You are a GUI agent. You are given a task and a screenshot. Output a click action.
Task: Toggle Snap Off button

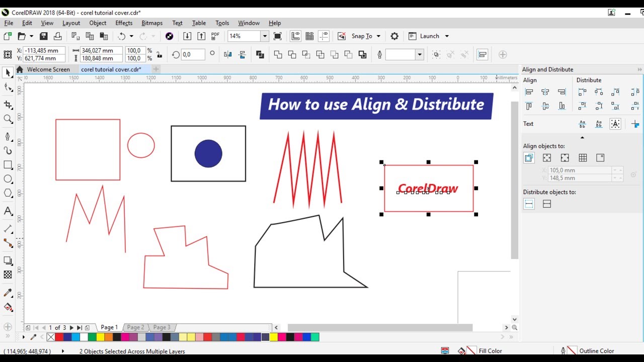click(342, 36)
